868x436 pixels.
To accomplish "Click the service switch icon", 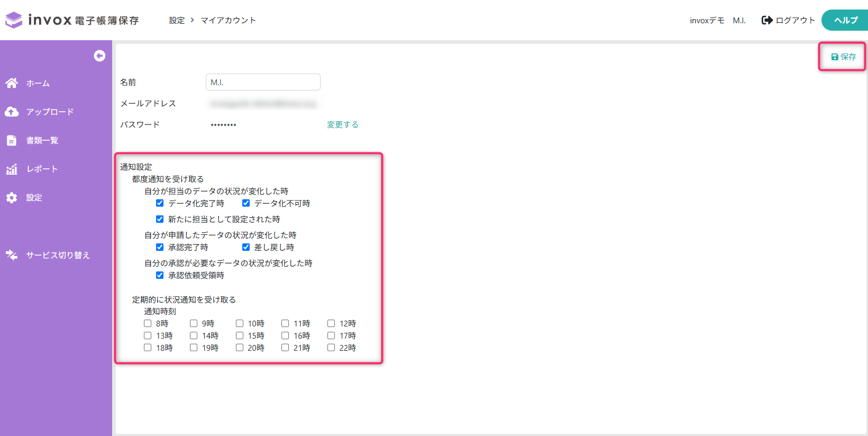I will (12, 255).
